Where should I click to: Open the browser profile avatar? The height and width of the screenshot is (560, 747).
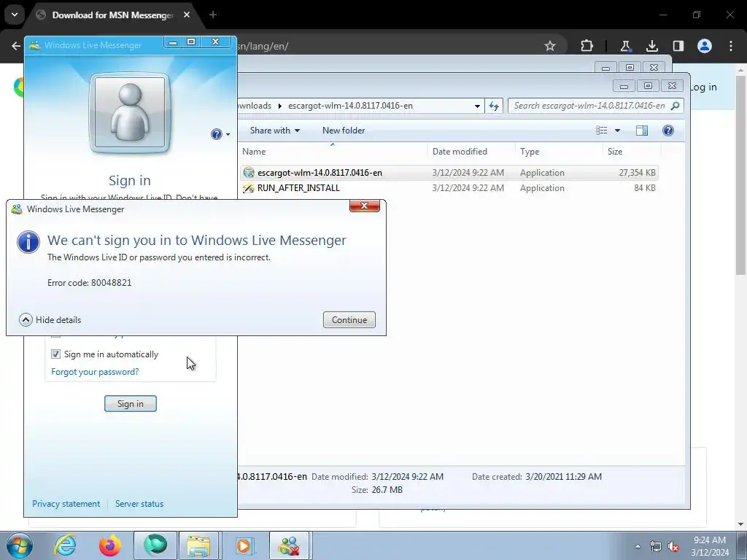tap(705, 46)
